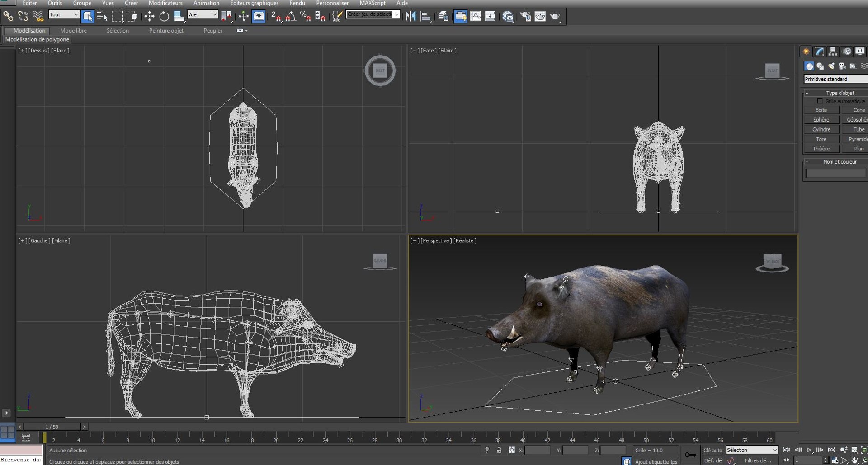Image resolution: width=868 pixels, height=465 pixels.
Task: Switch to the Hierarchy command panel tab
Action: click(833, 52)
